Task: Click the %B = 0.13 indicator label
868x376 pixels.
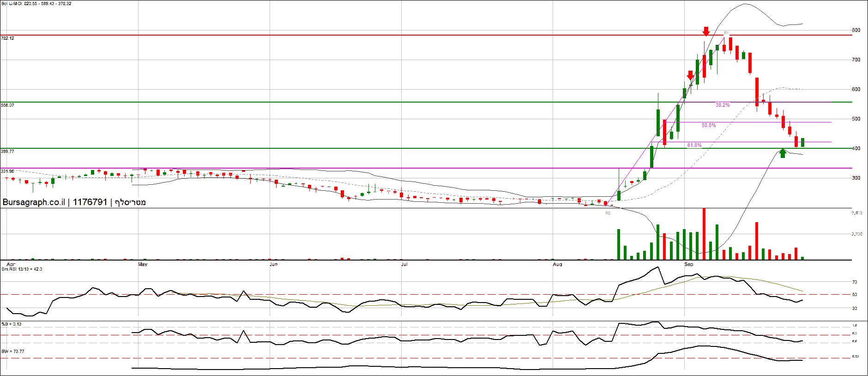Action: point(12,324)
